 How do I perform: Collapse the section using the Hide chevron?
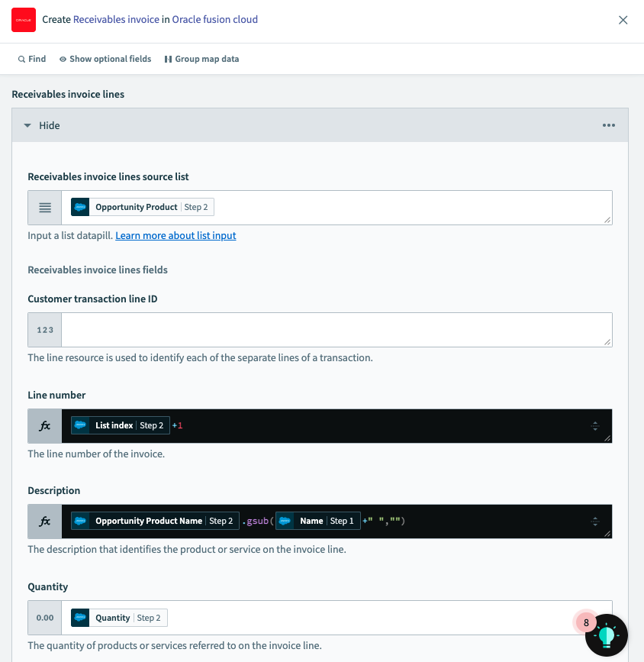[27, 125]
